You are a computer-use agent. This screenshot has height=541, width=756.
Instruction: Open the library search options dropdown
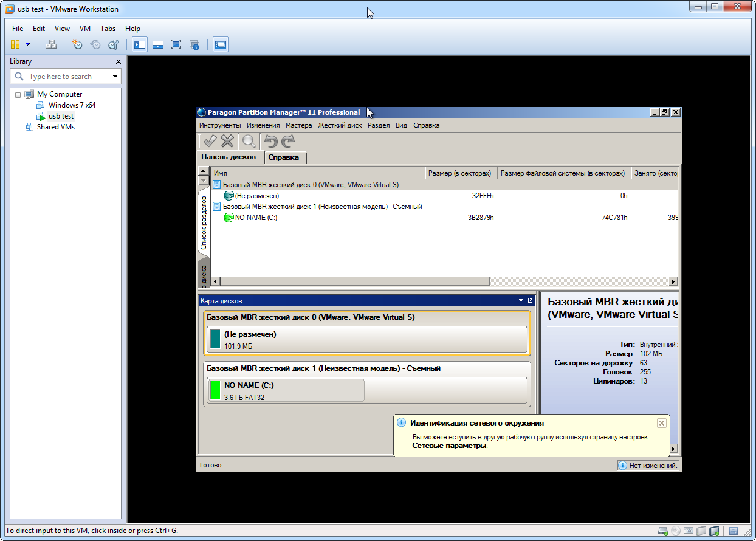pos(115,77)
